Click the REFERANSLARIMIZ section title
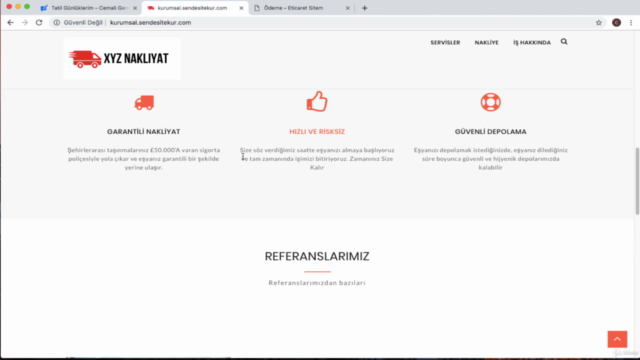The height and width of the screenshot is (360, 640). click(x=317, y=256)
